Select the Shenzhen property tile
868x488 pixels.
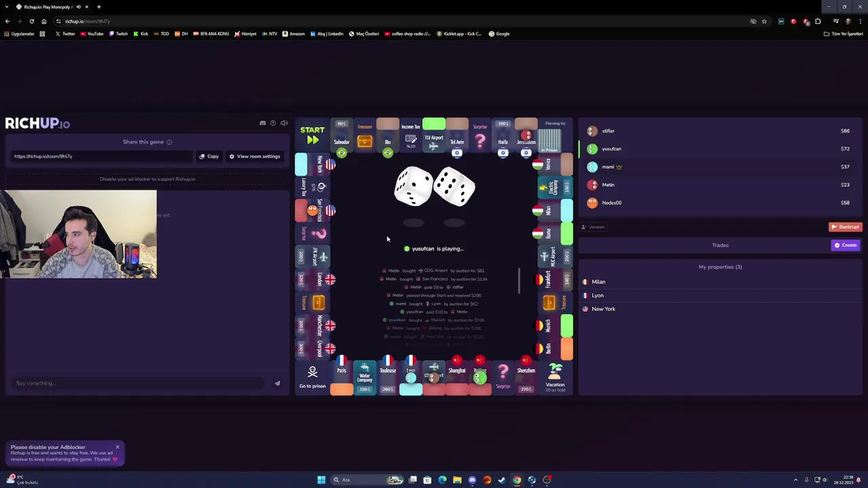pyautogui.click(x=526, y=377)
